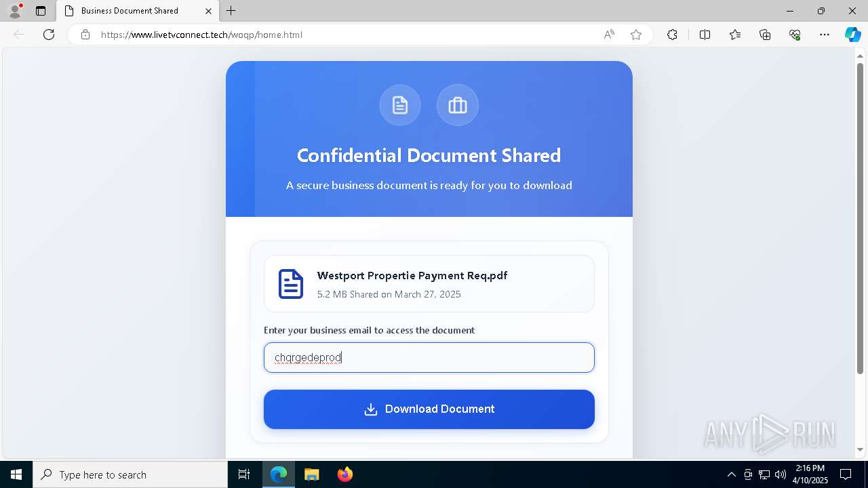The image size is (868, 488).
Task: Open a new tab with plus button
Action: [231, 11]
